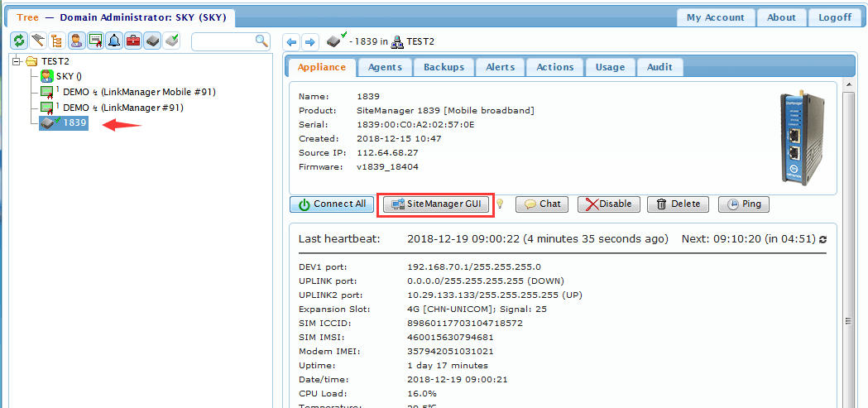Viewport: 868px width, 408px height.
Task: Go back with the left arrow
Action: coord(291,41)
